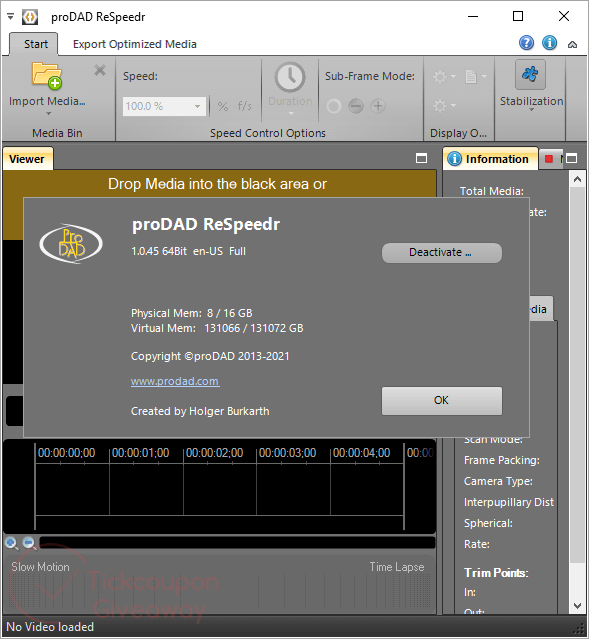Click the ReSpeedr app icon in the title bar
Viewport: 589px width, 639px height.
pyautogui.click(x=30, y=17)
